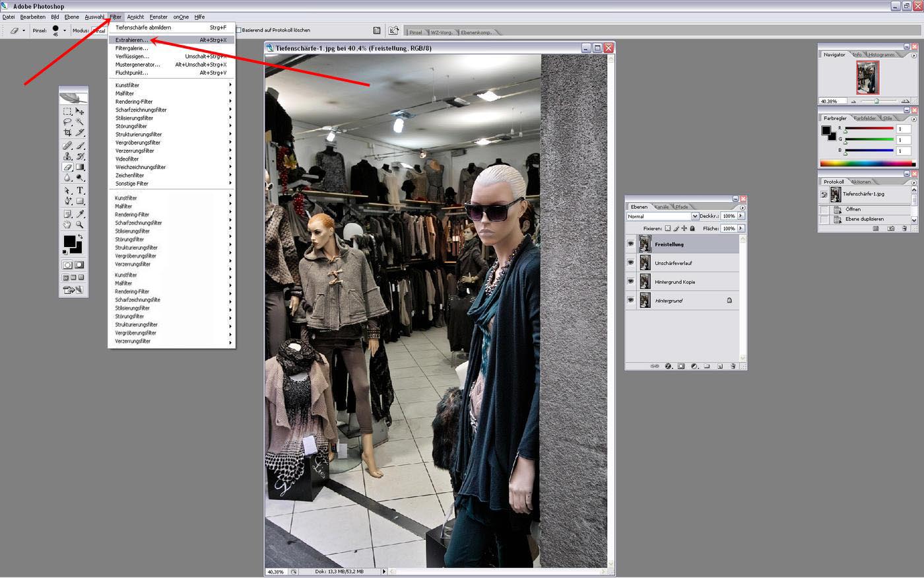Hide the Unschärfeverlauf layer
This screenshot has width=924, height=578.
point(630,262)
